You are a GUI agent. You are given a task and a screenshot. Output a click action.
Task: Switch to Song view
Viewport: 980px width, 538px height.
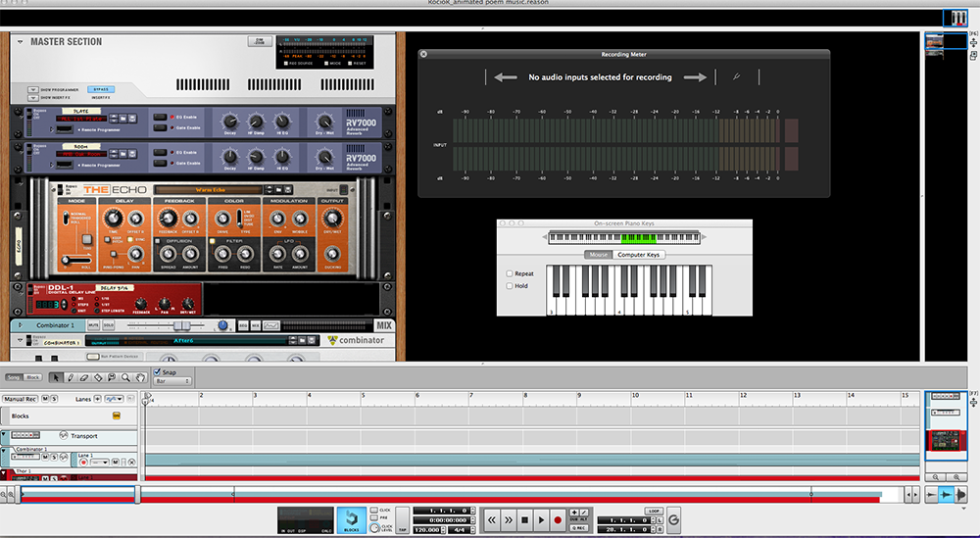point(13,377)
